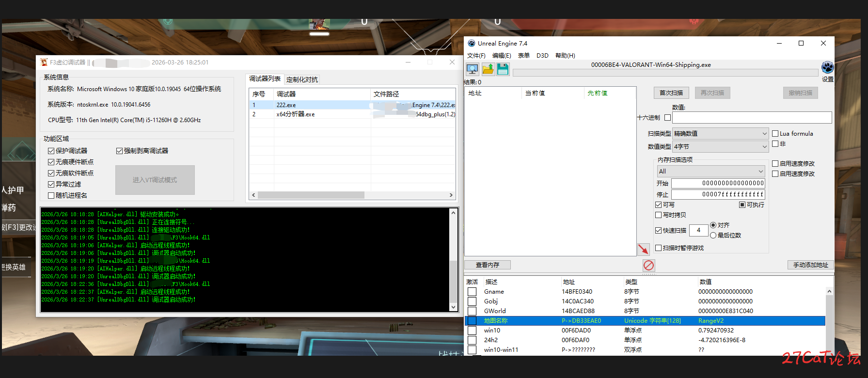Switch to the 定制化对抗 tab
This screenshot has width=868, height=378.
coord(302,80)
